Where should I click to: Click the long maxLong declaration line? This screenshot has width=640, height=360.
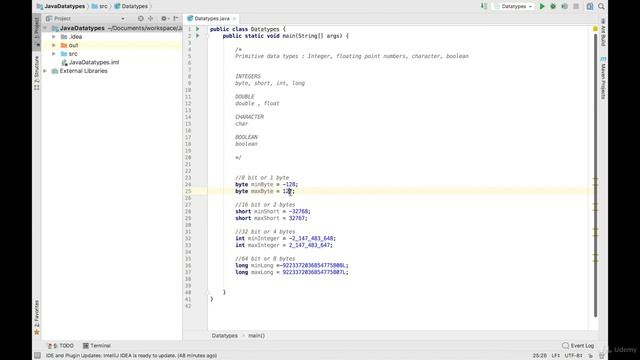[x=292, y=272]
